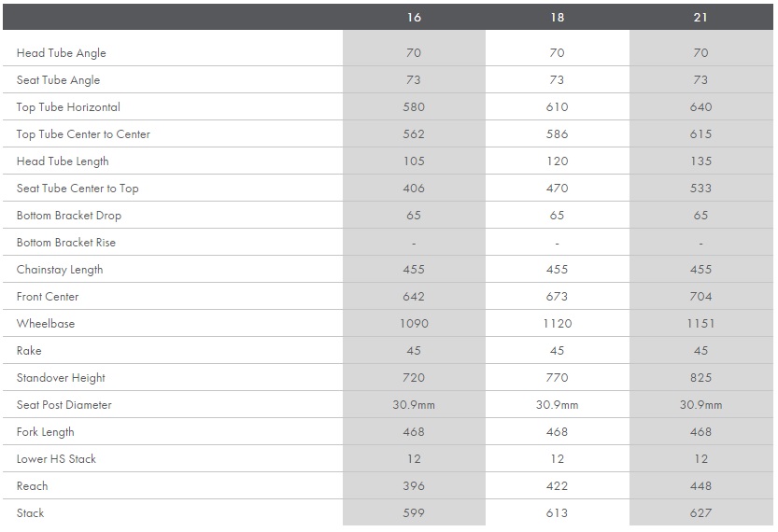Click the Standover Height label
Viewport: 778px width, 532px height.
pyautogui.click(x=61, y=378)
